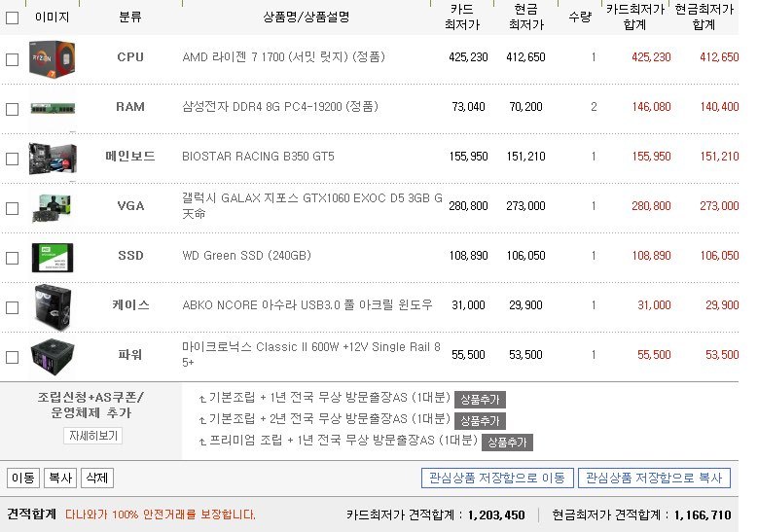The width and height of the screenshot is (758, 532).
Task: Click 상품추가 for 프리미엄 조립 option
Action: (x=507, y=442)
